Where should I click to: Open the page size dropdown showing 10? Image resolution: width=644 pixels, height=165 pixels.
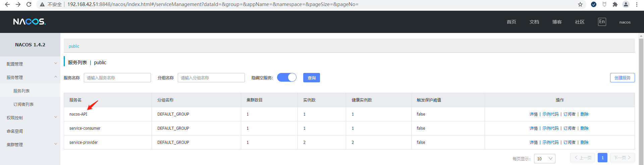tap(544, 159)
